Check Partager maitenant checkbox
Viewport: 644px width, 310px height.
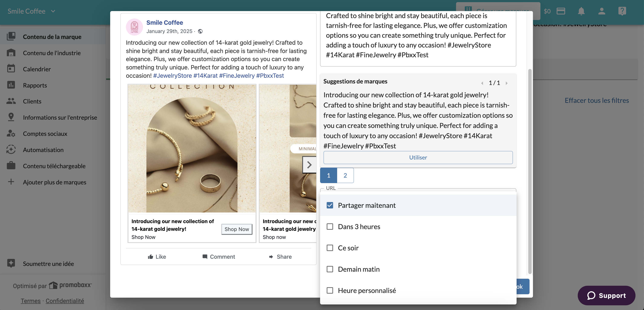[330, 205]
